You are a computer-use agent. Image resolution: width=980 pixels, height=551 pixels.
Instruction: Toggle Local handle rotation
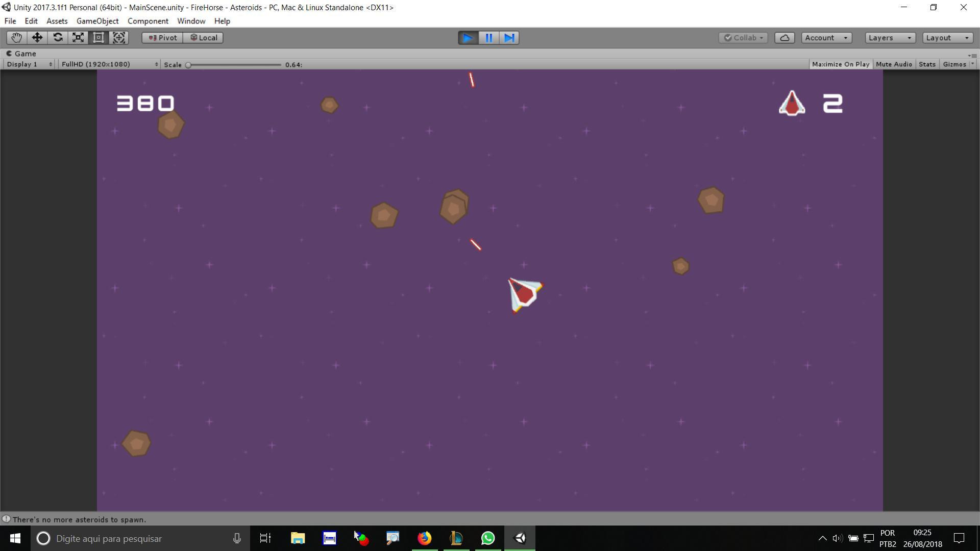tap(203, 38)
